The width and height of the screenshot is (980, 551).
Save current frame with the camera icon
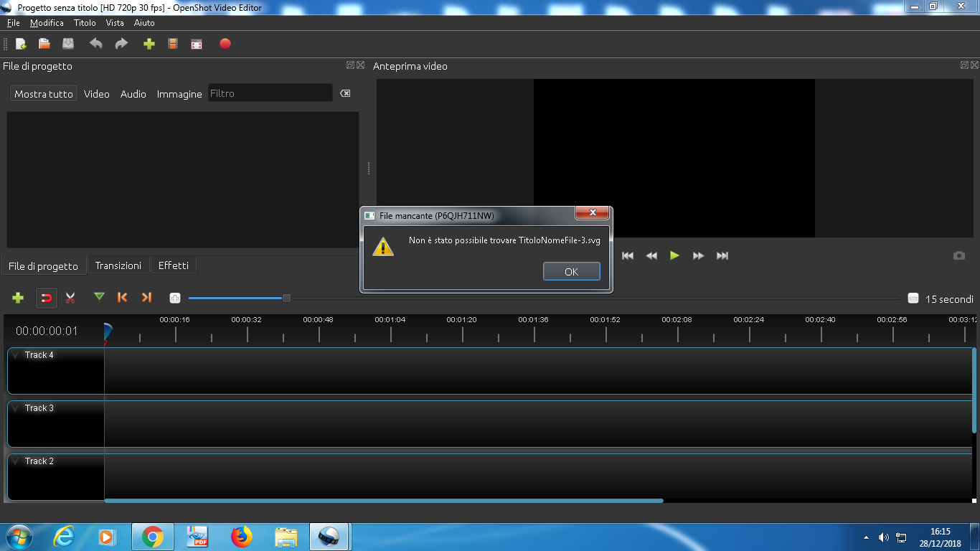tap(959, 255)
